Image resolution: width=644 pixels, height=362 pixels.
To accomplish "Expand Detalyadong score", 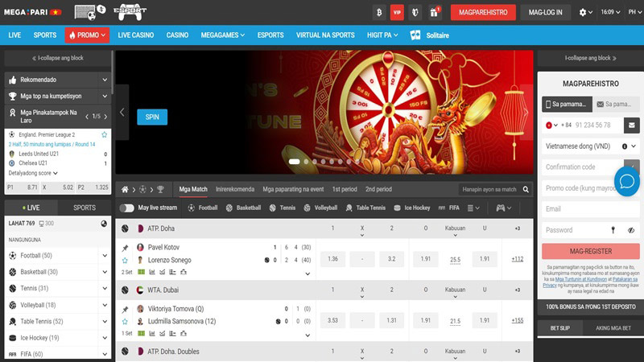I will 33,173.
